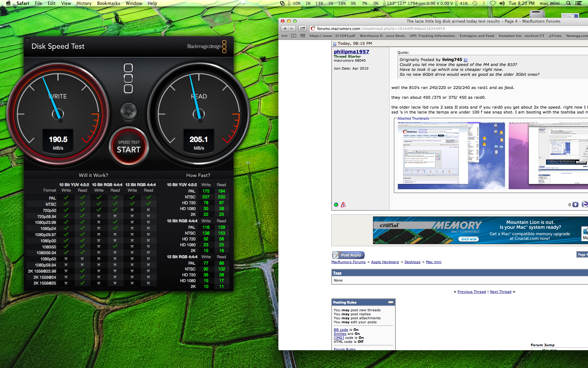Click the Crucial Memory Shop Now ad

tap(469, 239)
